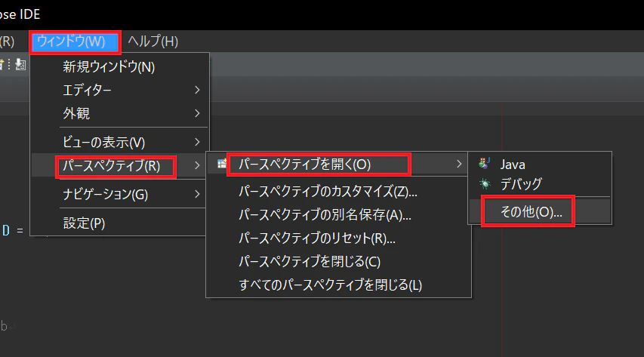
Task: Select パースペクティブを閉じる(C) entry
Action: 338,262
